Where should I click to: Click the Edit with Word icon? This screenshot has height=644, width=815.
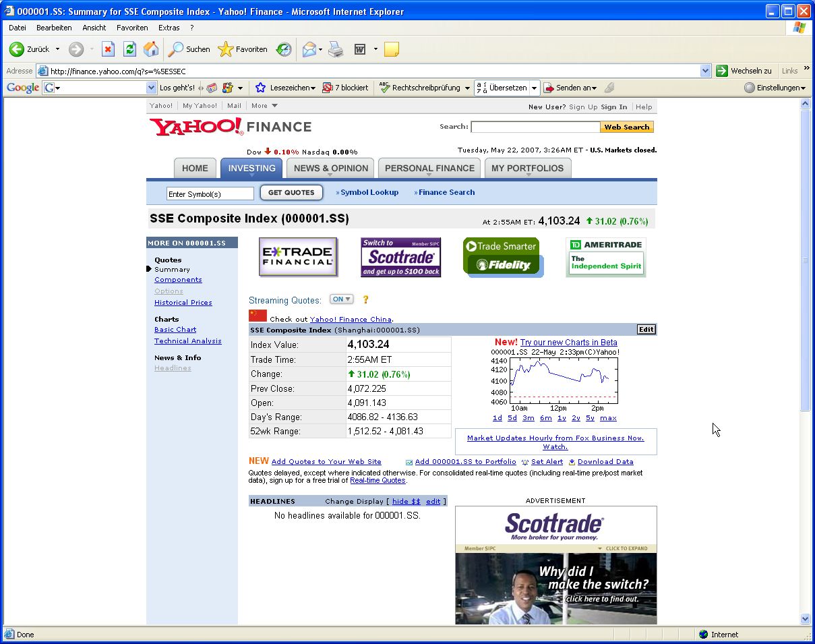pos(360,49)
